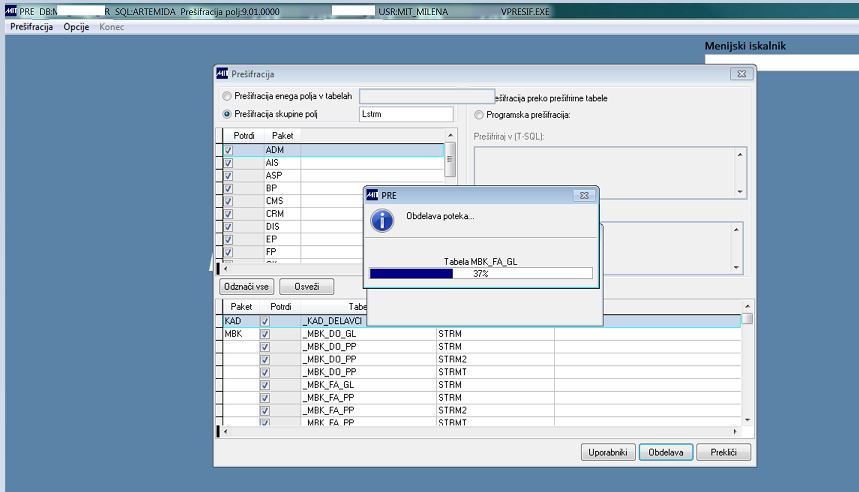The height and width of the screenshot is (492, 859).
Task: Click up arrow of lower table scrollbar
Action: [747, 306]
